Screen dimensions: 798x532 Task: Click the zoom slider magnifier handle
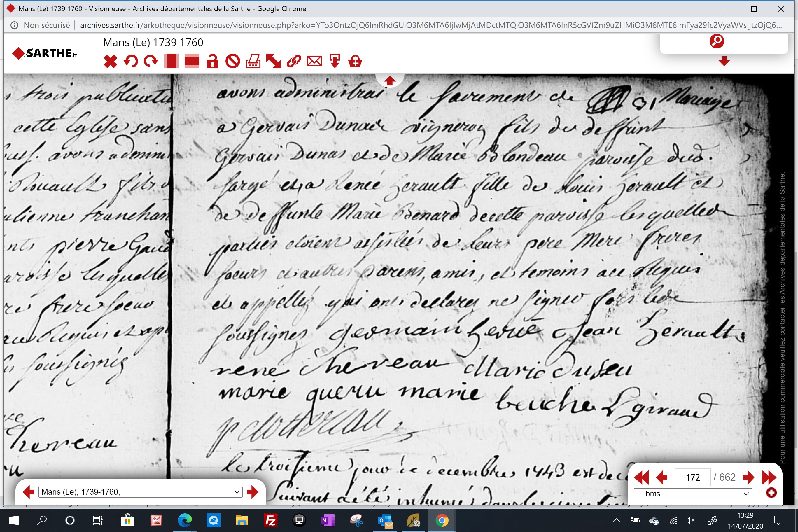pos(717,41)
